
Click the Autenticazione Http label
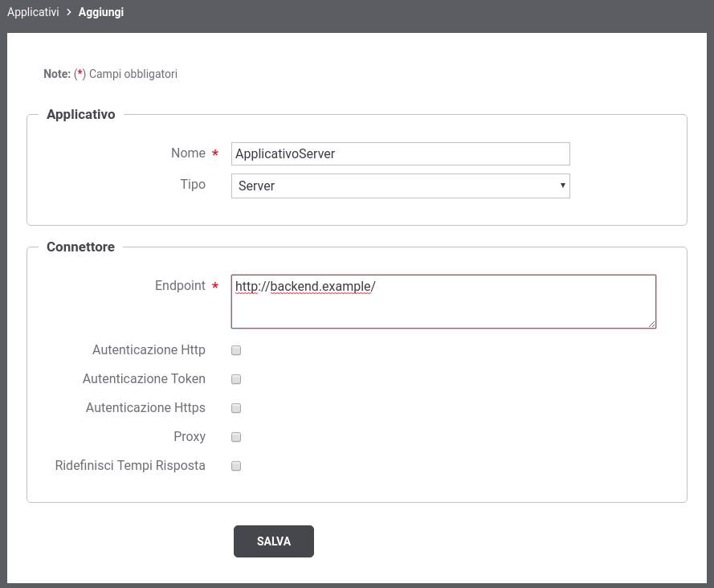click(149, 349)
